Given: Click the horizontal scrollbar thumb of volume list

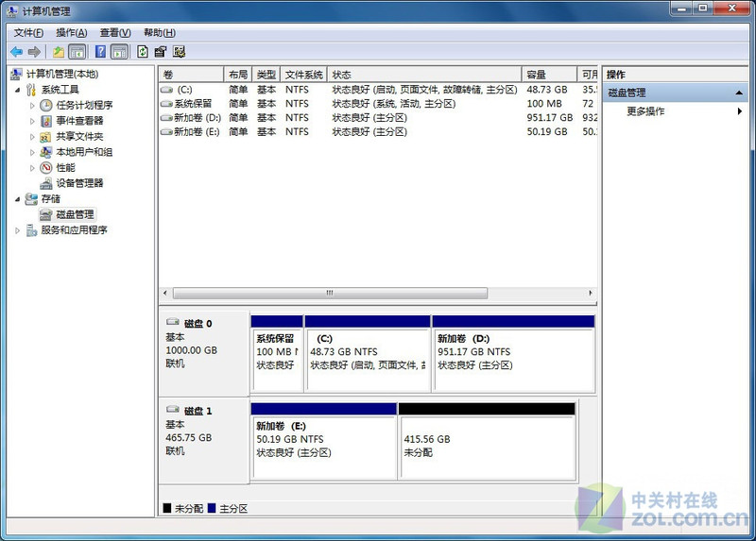Looking at the screenshot, I should click(330, 293).
